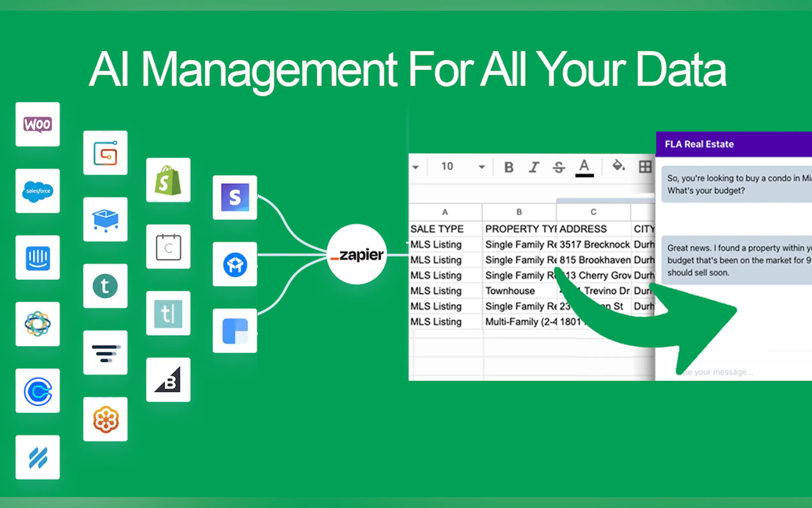812x508 pixels.
Task: Click the Calendly blue C icon
Action: pos(38,391)
